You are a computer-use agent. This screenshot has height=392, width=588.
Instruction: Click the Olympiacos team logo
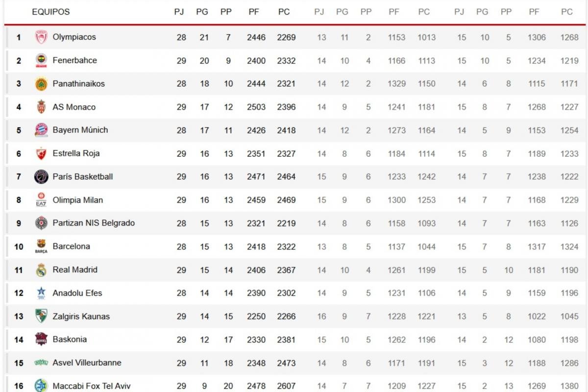pyautogui.click(x=41, y=37)
